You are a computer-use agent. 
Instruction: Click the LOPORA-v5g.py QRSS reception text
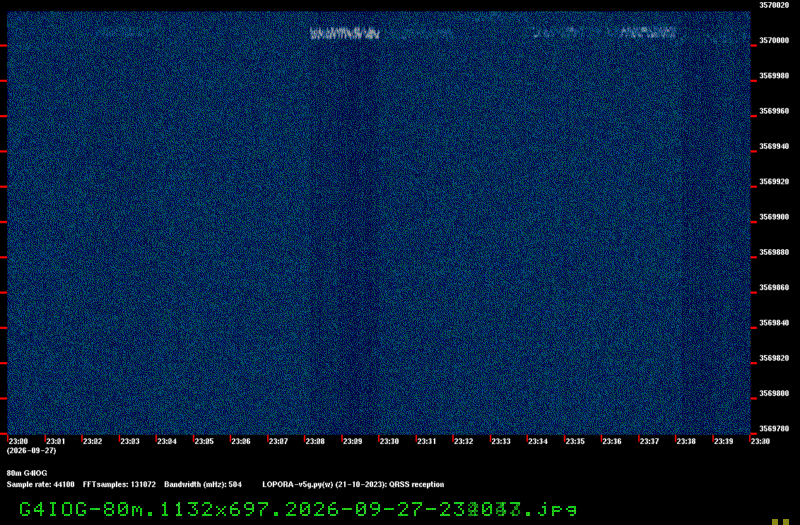353,485
